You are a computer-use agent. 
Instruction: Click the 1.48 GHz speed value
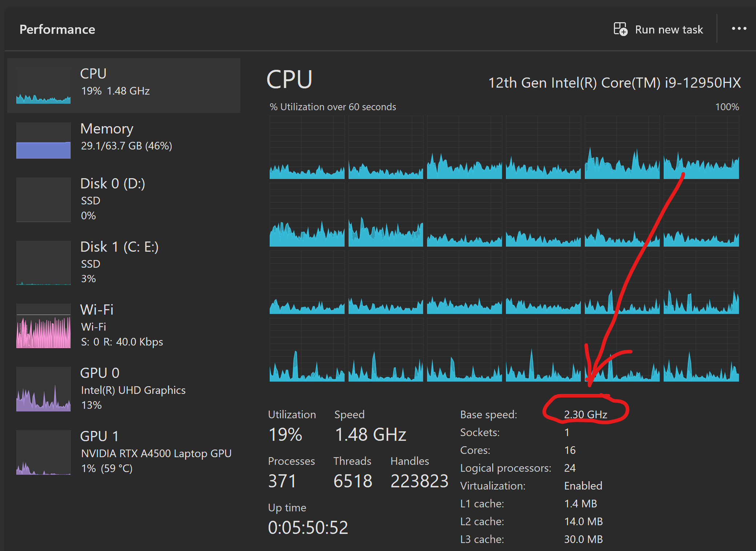pos(370,434)
